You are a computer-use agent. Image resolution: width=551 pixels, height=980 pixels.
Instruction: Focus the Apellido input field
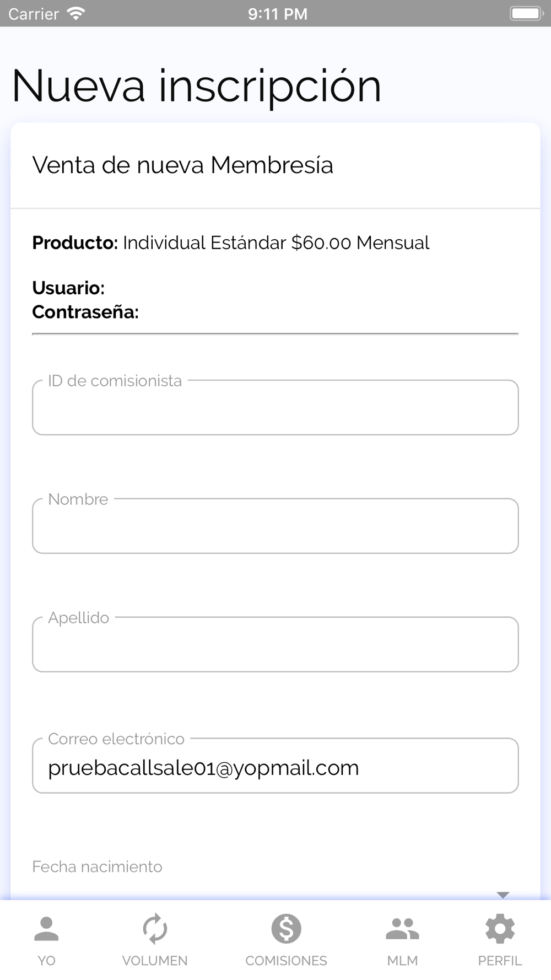275,644
